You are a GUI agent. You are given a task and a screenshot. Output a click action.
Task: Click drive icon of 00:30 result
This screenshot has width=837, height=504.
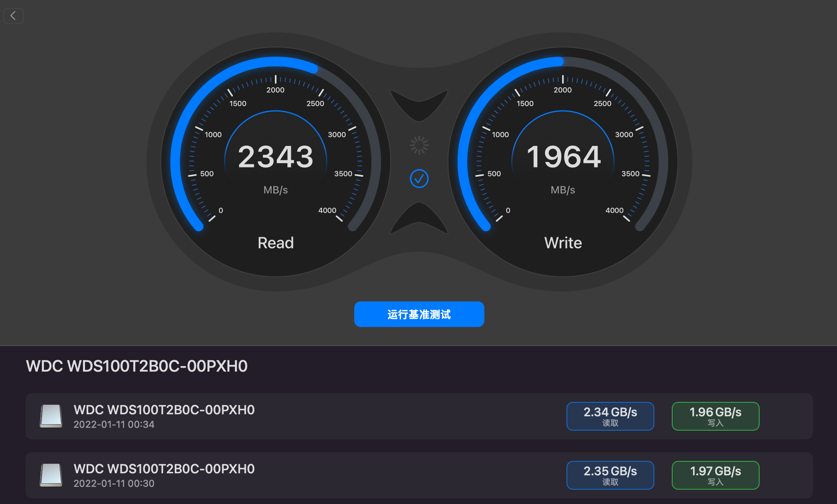(51, 475)
